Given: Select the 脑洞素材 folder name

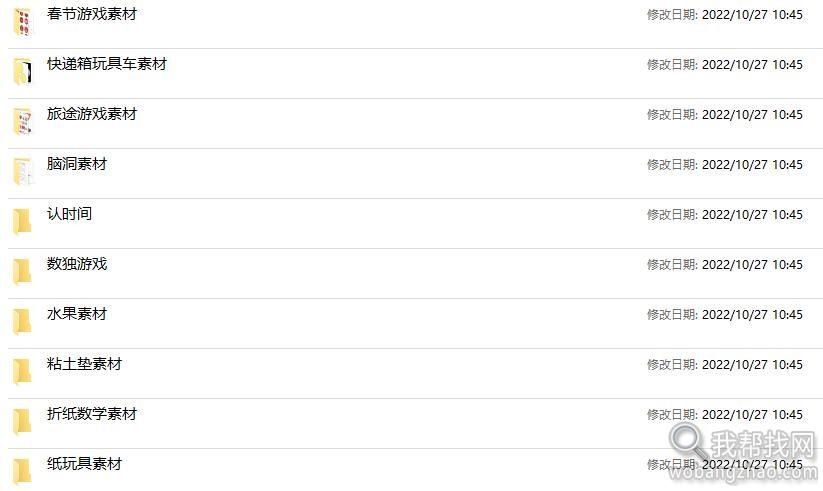Looking at the screenshot, I should click(77, 163).
